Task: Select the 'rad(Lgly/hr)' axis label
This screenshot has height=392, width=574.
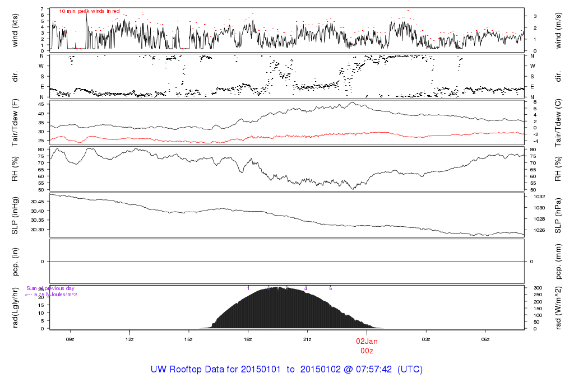Action: pyautogui.click(x=15, y=307)
